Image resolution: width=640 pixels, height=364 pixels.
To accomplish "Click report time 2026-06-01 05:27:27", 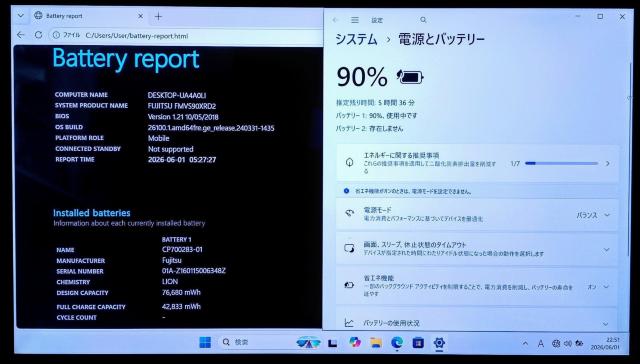I will 182,160.
